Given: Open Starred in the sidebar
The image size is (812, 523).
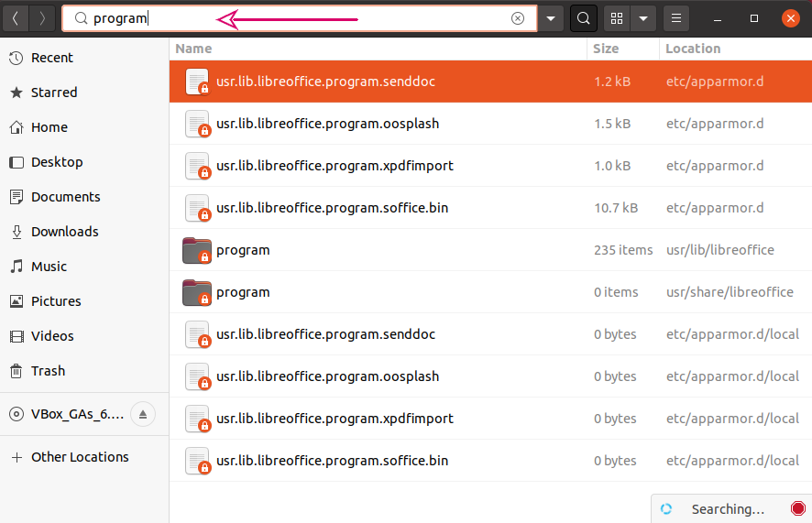Looking at the screenshot, I should [84, 93].
